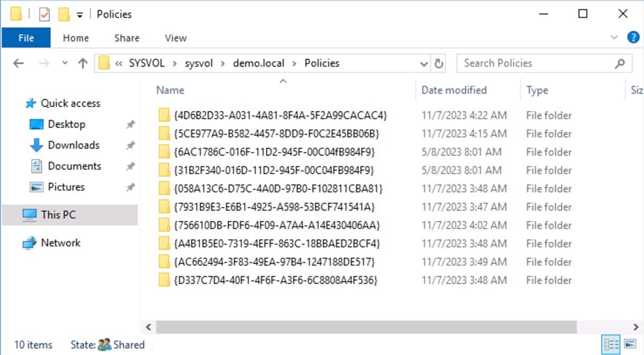644x355 pixels.
Task: Switch to details view via status bar icon
Action: 611,345
